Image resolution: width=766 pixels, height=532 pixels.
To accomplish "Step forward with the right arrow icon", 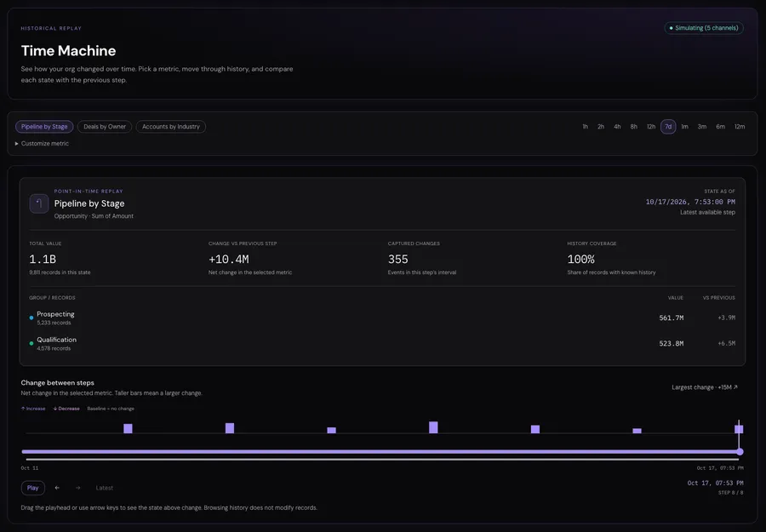I will pos(78,488).
